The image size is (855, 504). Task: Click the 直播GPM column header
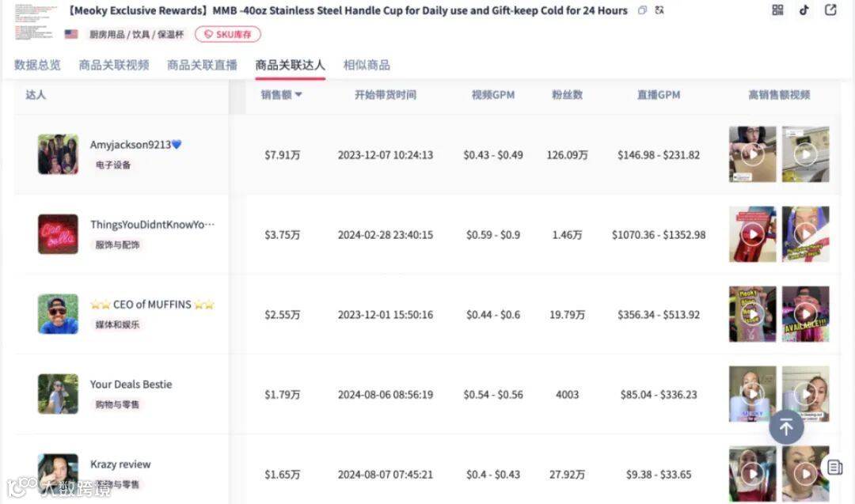659,95
